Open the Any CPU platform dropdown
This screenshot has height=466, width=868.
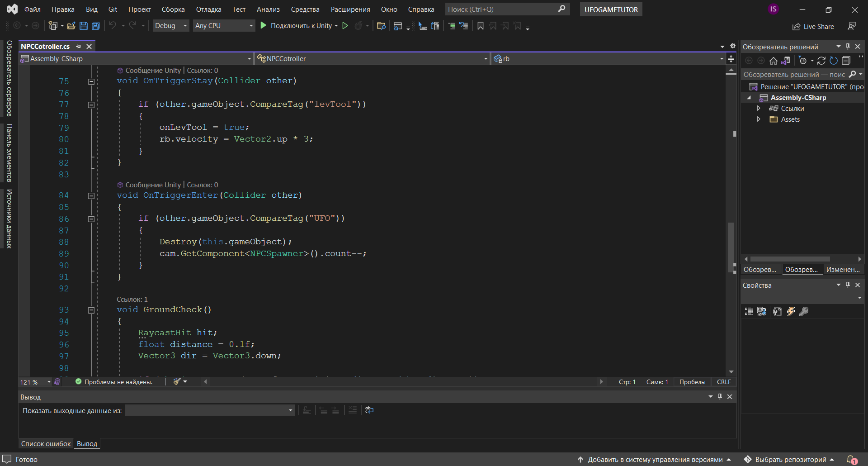[224, 26]
